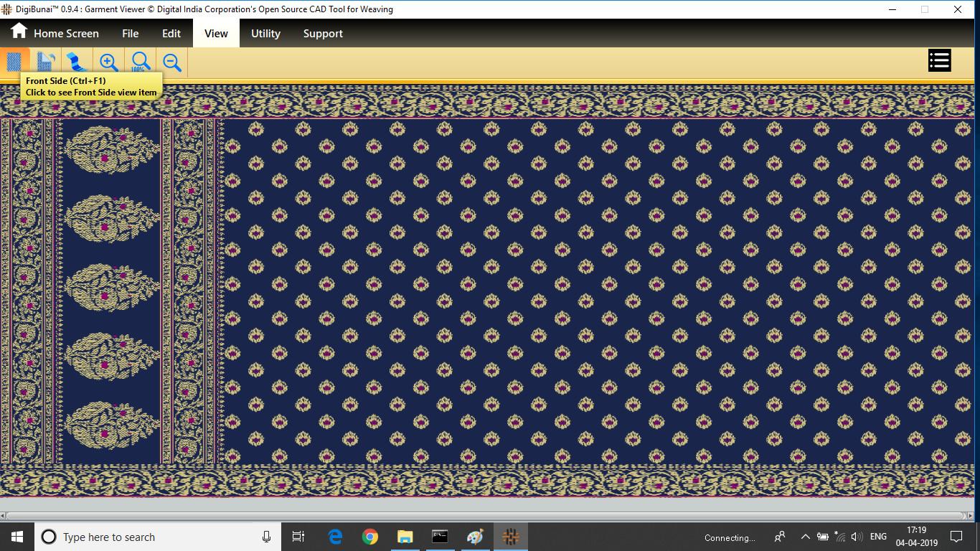Open File Explorer from the taskbar
Image resolution: width=980 pixels, height=551 pixels.
pyautogui.click(x=405, y=537)
